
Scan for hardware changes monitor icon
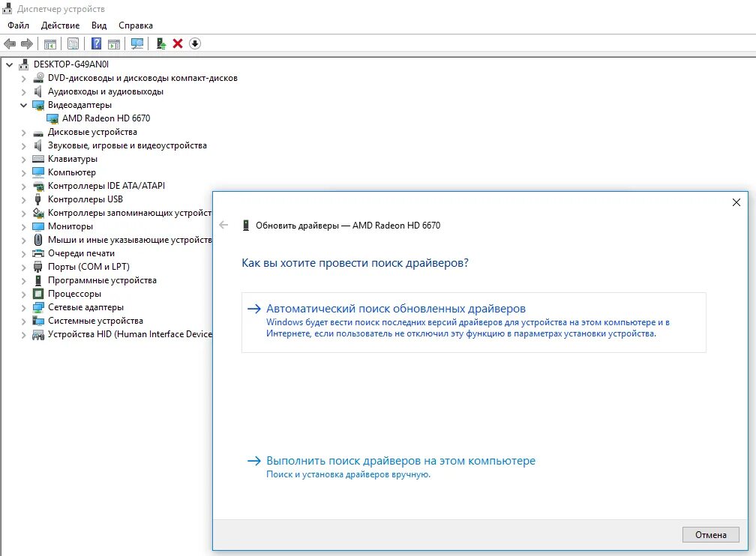pyautogui.click(x=137, y=44)
